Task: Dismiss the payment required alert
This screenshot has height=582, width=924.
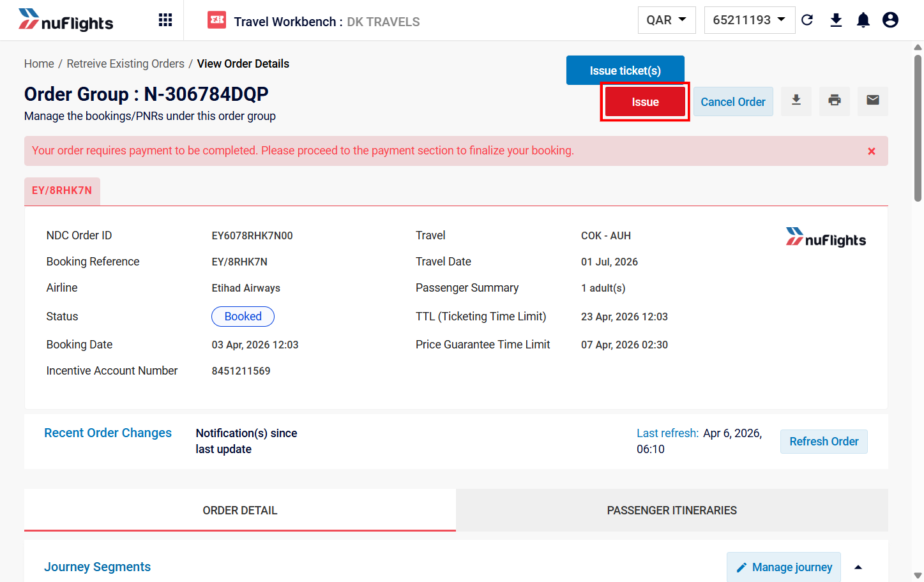Action: point(872,151)
